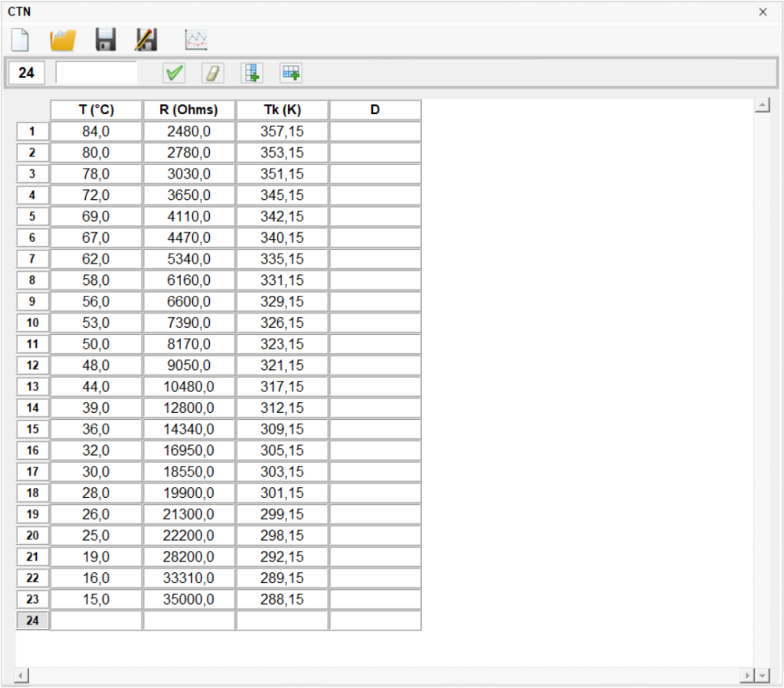784x688 pixels.
Task: Click the horizontal scrollbar left arrow
Action: coord(22,676)
